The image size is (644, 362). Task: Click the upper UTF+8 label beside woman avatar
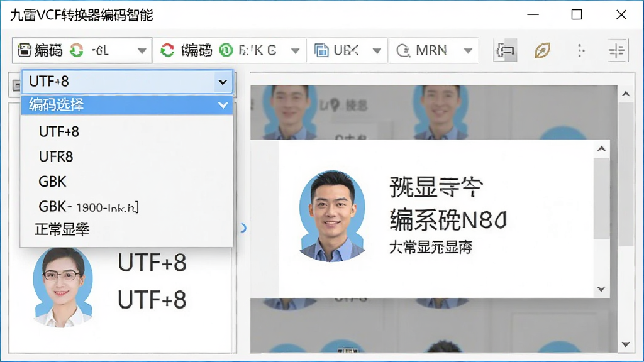(152, 263)
